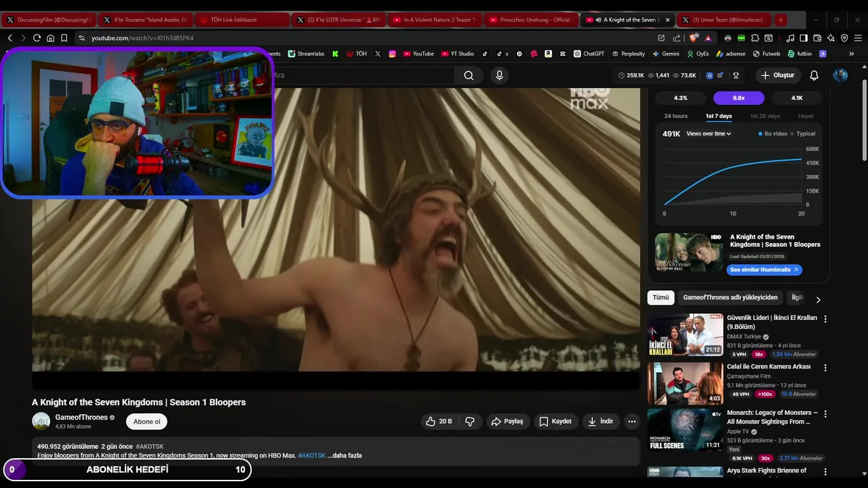Open the ChatGPT bookmark
Viewport: 868px width, 488px height.
[x=589, y=54]
